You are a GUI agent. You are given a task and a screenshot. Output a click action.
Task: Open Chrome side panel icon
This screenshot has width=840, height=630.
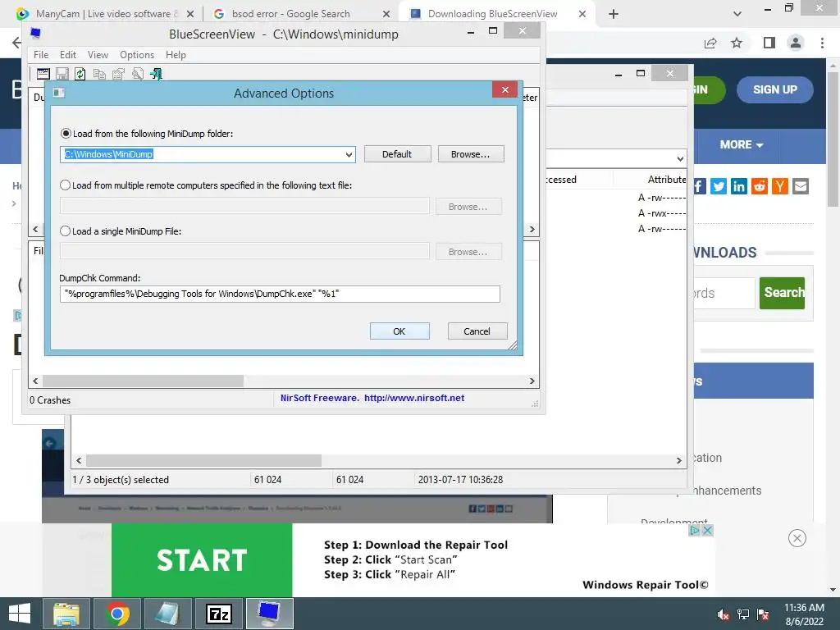[769, 43]
